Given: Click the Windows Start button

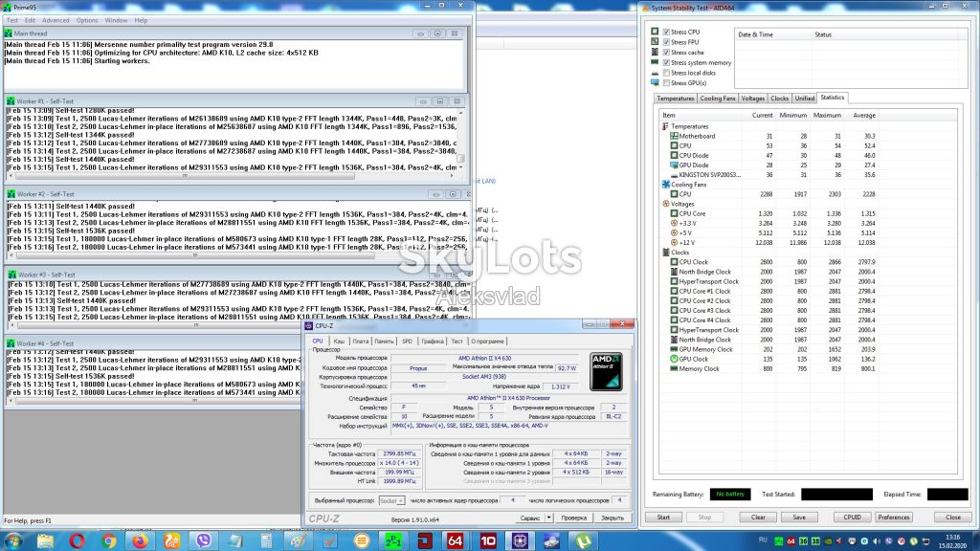Looking at the screenshot, I should [13, 540].
